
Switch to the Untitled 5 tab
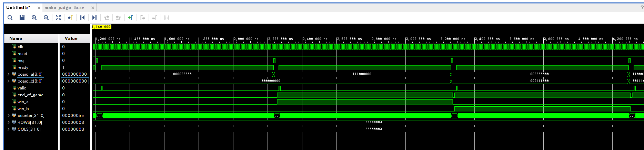pyautogui.click(x=18, y=7)
